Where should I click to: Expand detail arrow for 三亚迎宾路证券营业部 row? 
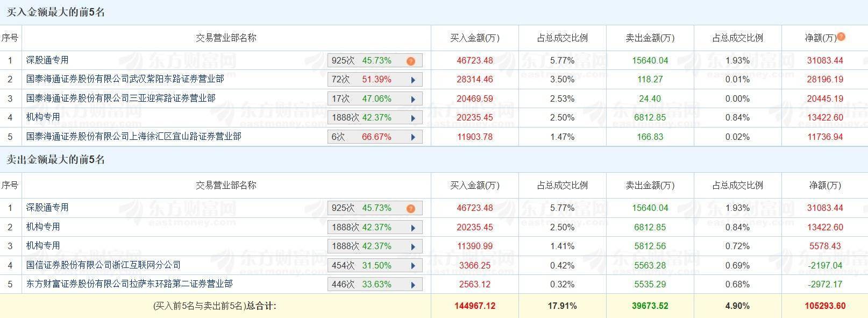[x=414, y=98]
